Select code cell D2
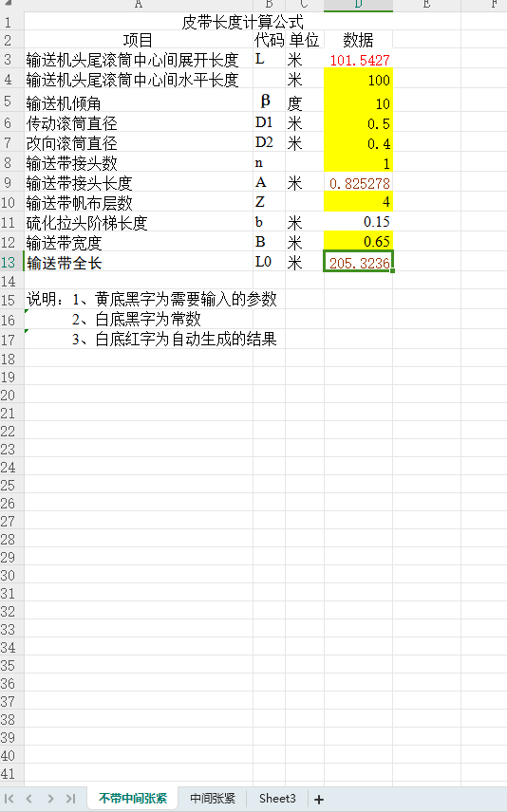Viewport: 507px width, 812px height. click(269, 142)
